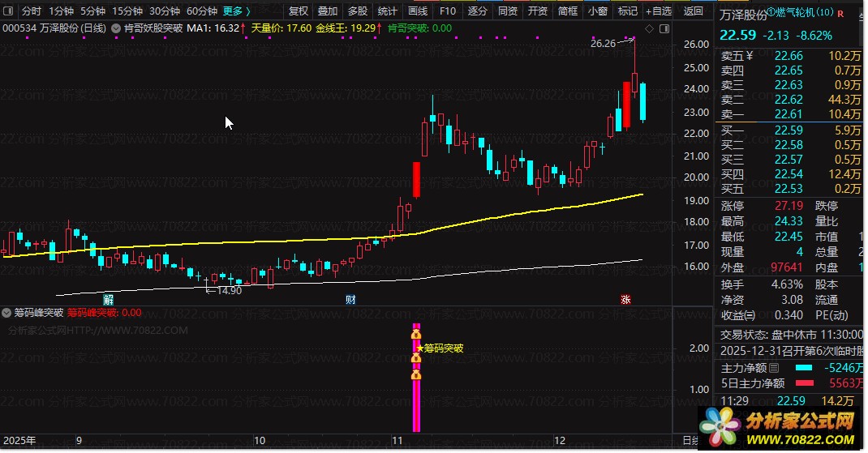Screen dimensions: 868x453
Task: Click the 开资 toolbar button
Action: point(538,11)
